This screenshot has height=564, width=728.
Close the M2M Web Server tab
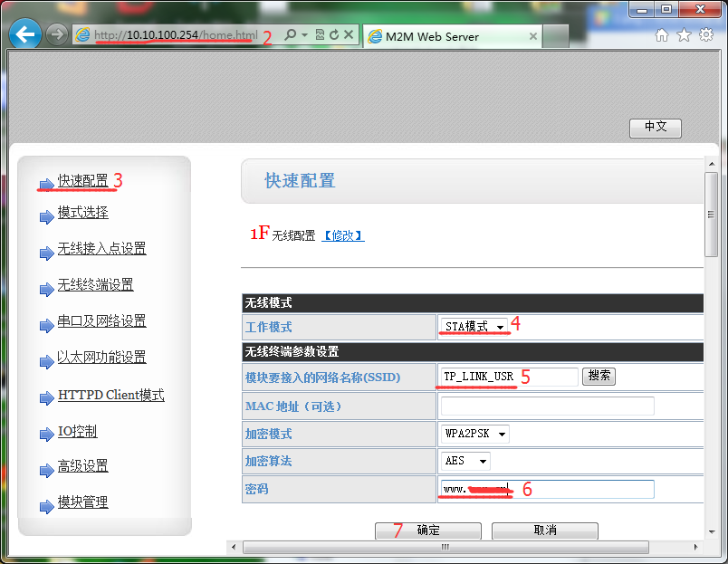(532, 37)
